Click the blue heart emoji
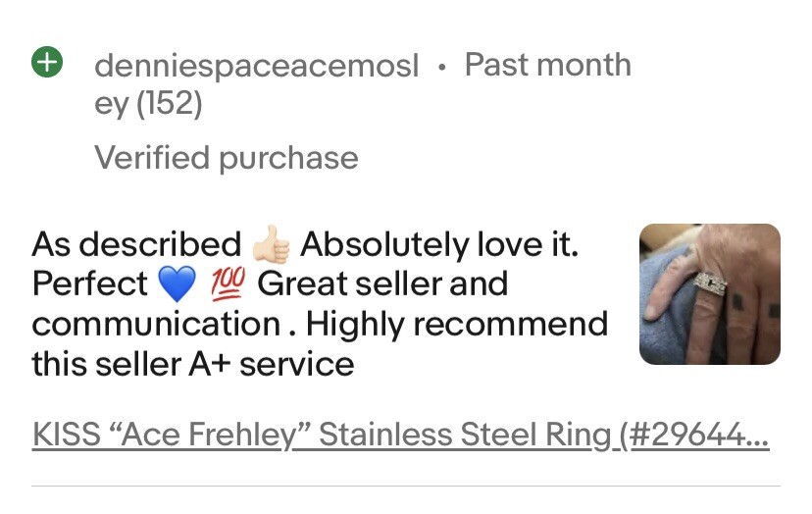 click(178, 285)
